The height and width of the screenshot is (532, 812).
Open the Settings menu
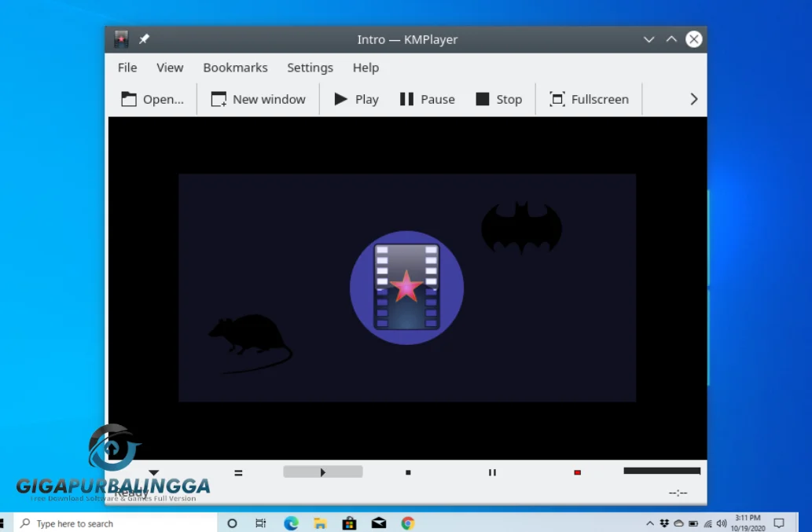(310, 68)
